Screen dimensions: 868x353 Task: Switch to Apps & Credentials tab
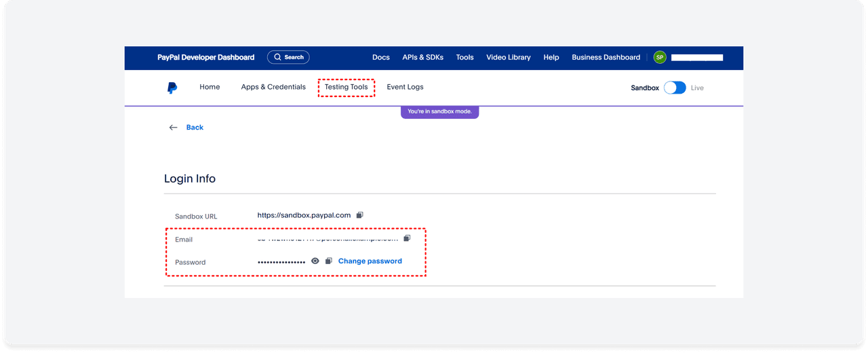(x=273, y=87)
